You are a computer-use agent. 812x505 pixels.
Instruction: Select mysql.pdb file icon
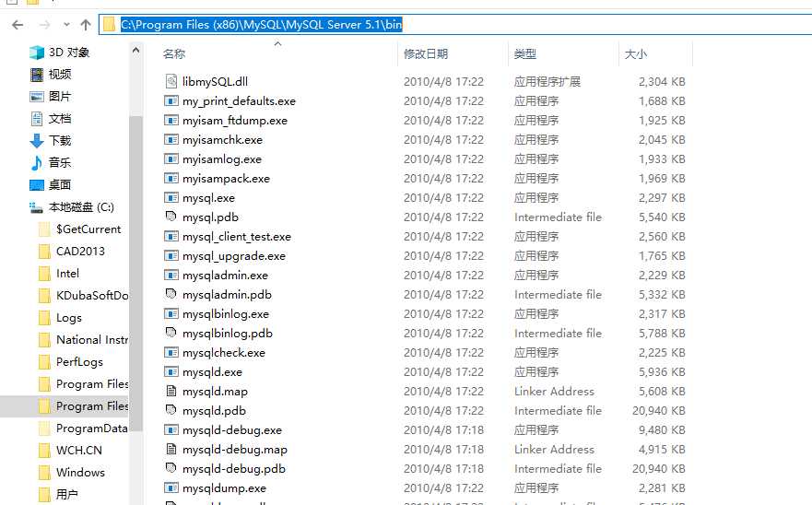tap(171, 216)
